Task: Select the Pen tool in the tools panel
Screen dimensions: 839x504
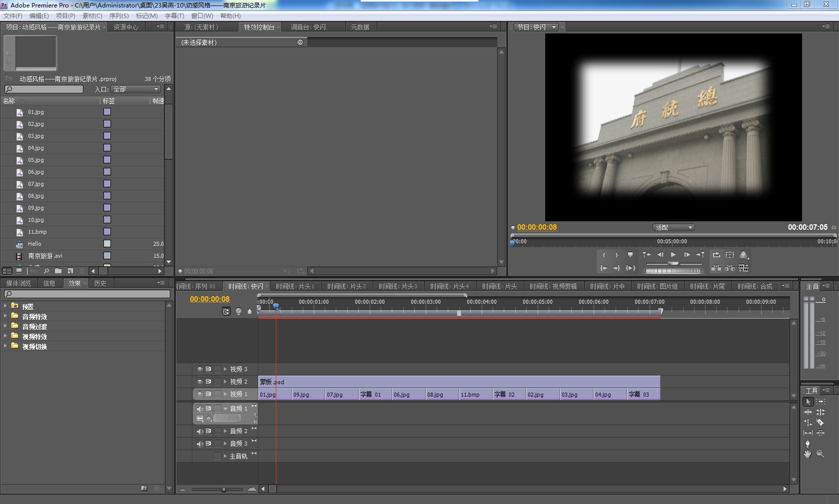Action: [808, 444]
